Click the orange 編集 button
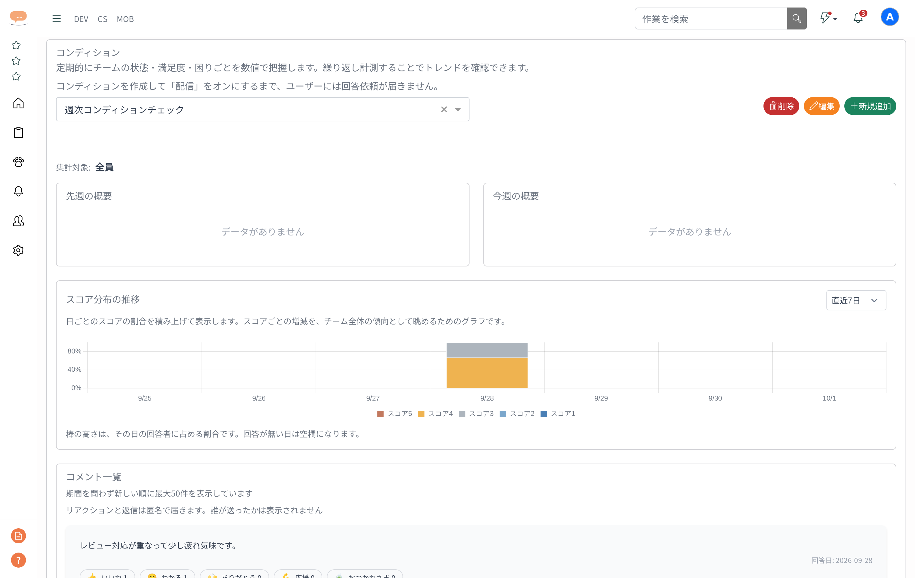This screenshot has width=924, height=578. 822,106
